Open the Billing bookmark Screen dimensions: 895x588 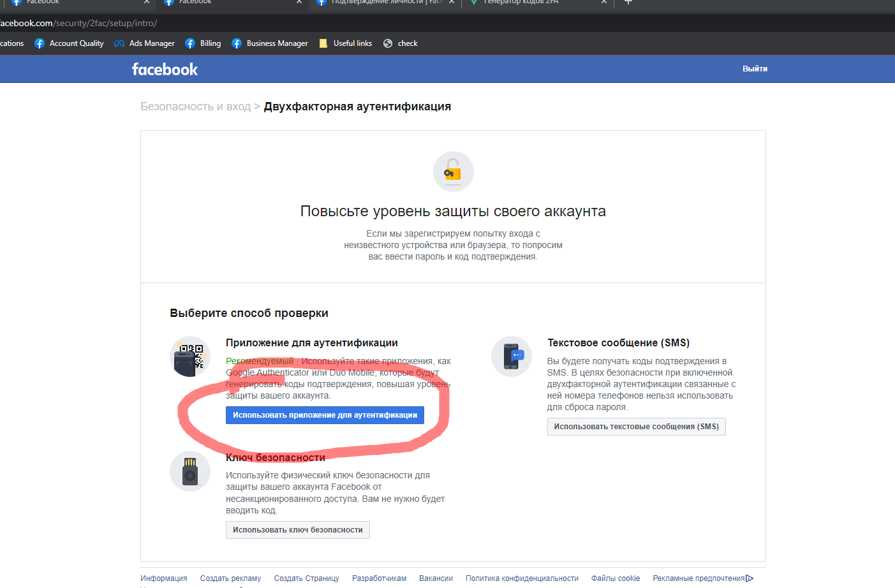coord(203,43)
